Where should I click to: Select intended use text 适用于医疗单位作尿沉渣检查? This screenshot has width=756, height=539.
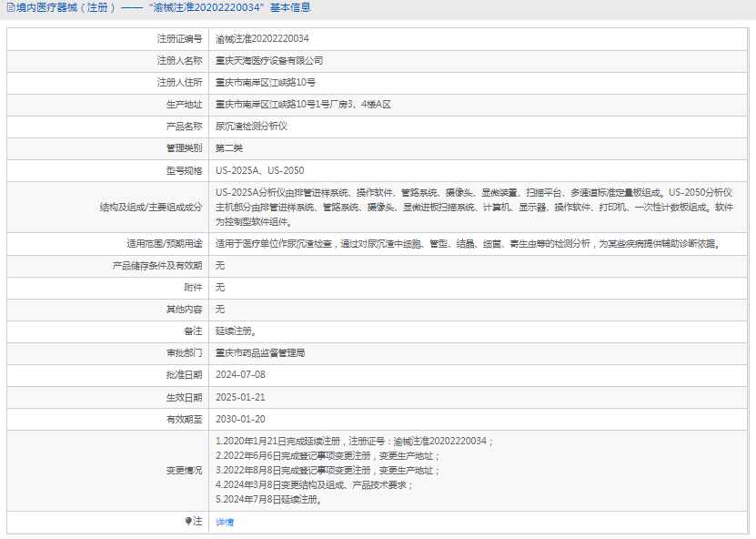(469, 244)
